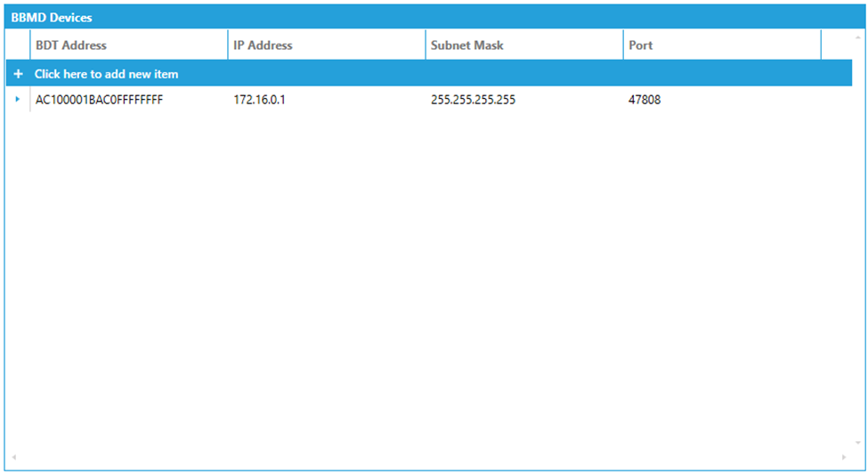Click the horizontal scrollbar left arrow
This screenshot has width=868, height=475.
[x=12, y=457]
